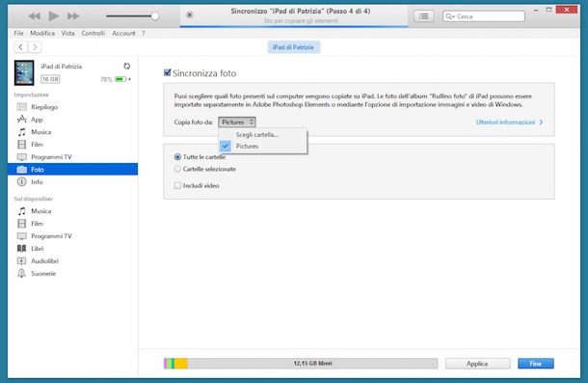Open the Vista menu

tap(67, 34)
